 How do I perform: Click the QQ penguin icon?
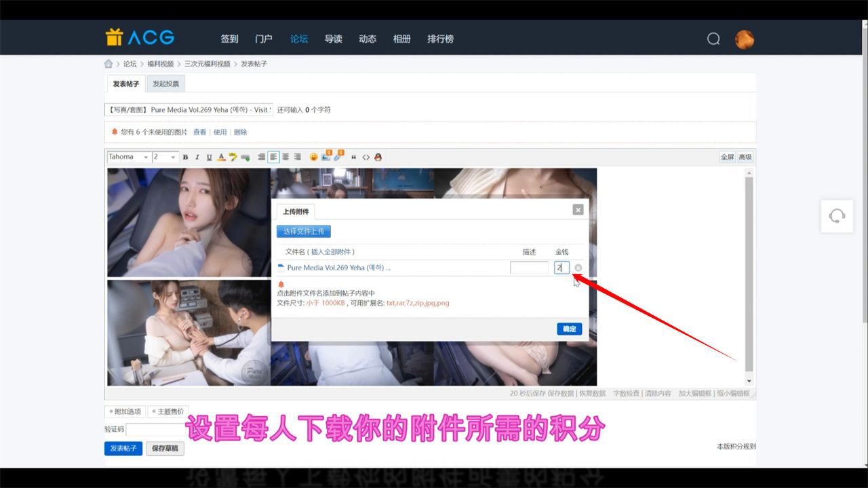click(378, 157)
